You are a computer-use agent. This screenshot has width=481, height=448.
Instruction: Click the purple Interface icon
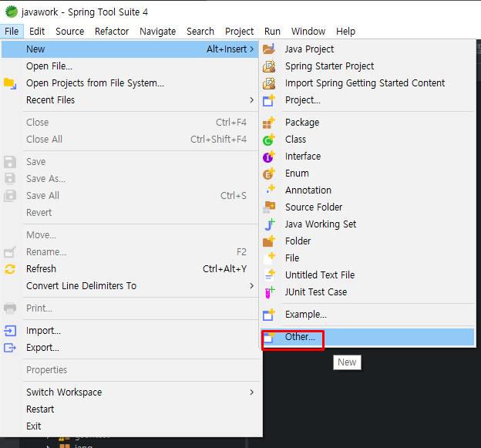(269, 157)
